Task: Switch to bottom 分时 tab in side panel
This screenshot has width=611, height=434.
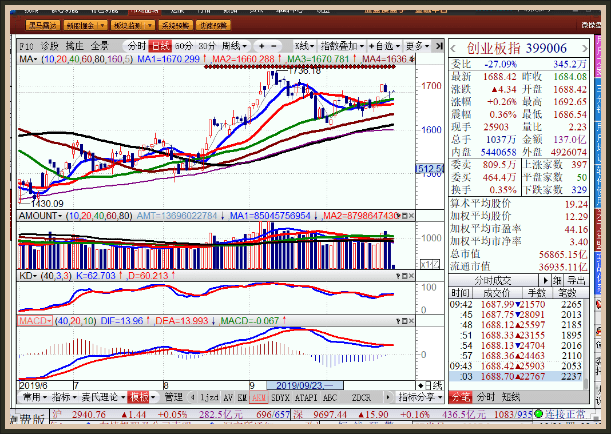Action: click(x=485, y=397)
